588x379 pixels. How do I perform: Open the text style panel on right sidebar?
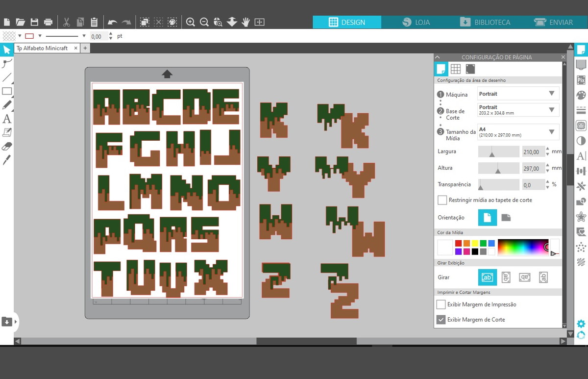pos(581,156)
